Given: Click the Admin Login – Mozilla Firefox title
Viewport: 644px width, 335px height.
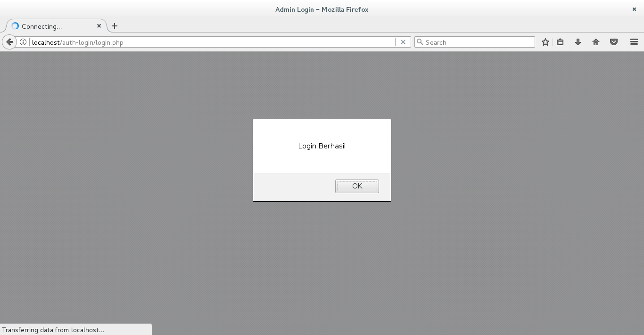Looking at the screenshot, I should coord(322,9).
